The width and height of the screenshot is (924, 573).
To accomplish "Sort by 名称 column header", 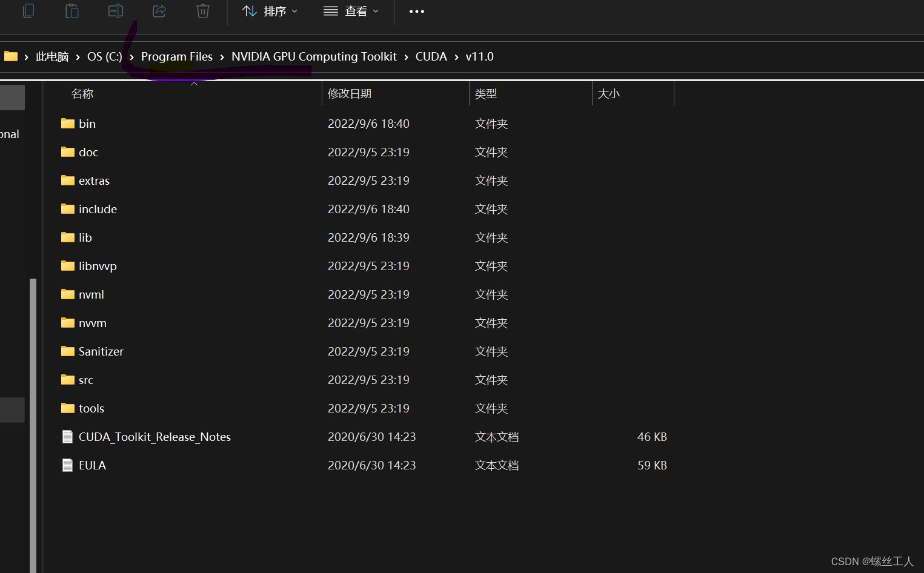I will point(82,94).
